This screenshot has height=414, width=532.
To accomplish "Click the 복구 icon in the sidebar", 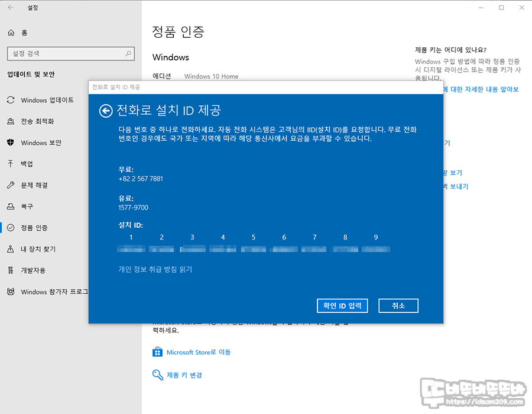I will (x=11, y=206).
